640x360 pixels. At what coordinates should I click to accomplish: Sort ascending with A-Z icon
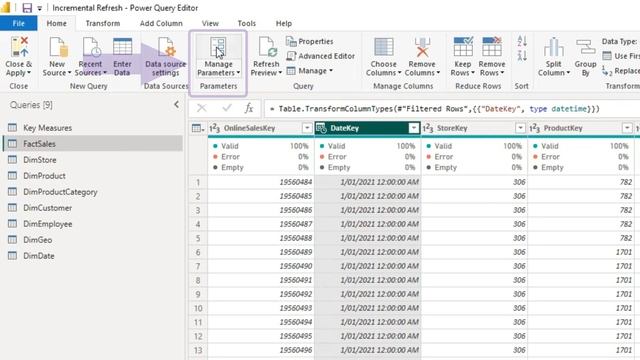tap(522, 41)
